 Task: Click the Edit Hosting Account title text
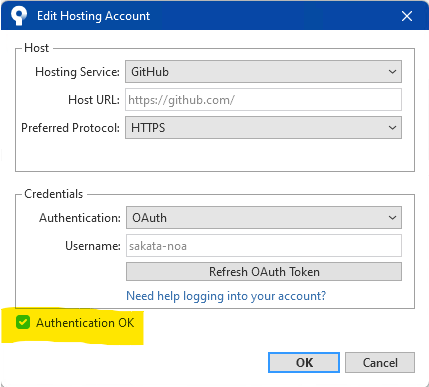point(93,16)
